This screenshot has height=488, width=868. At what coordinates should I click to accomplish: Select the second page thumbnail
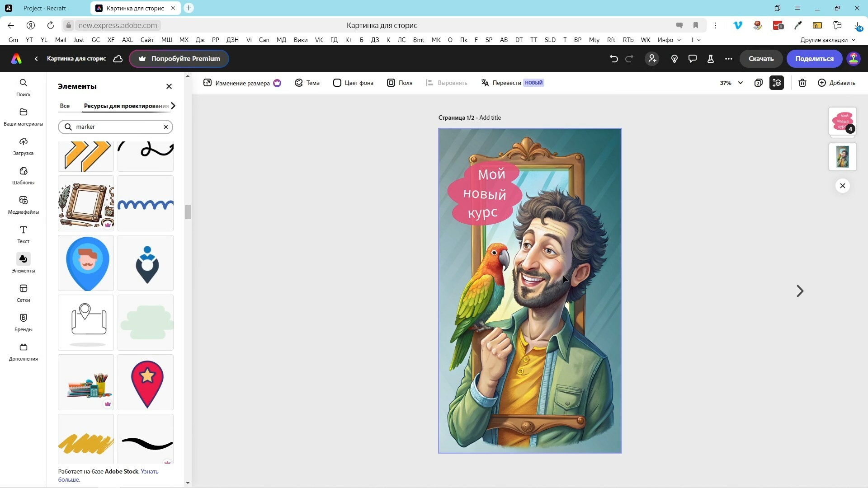pos(842,157)
